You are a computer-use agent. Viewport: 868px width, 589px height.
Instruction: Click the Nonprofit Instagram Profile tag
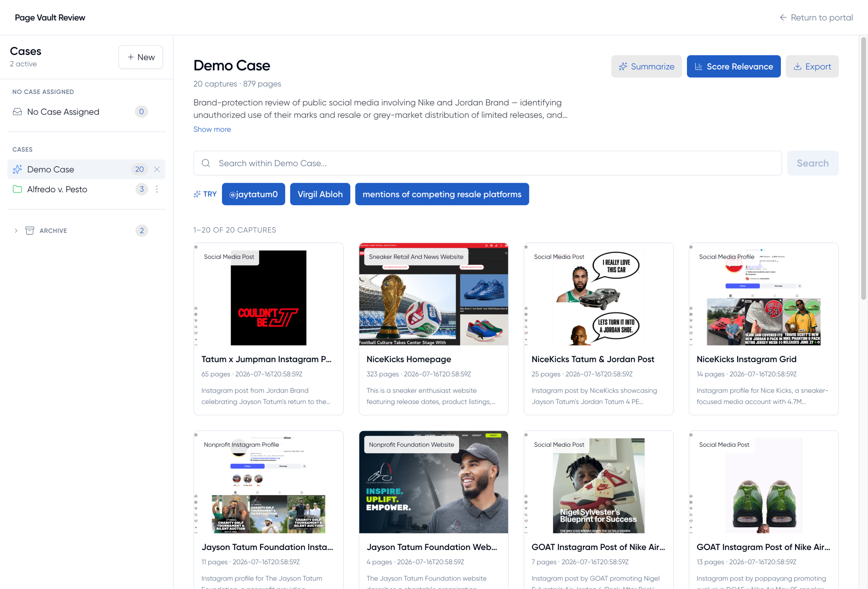coord(241,445)
